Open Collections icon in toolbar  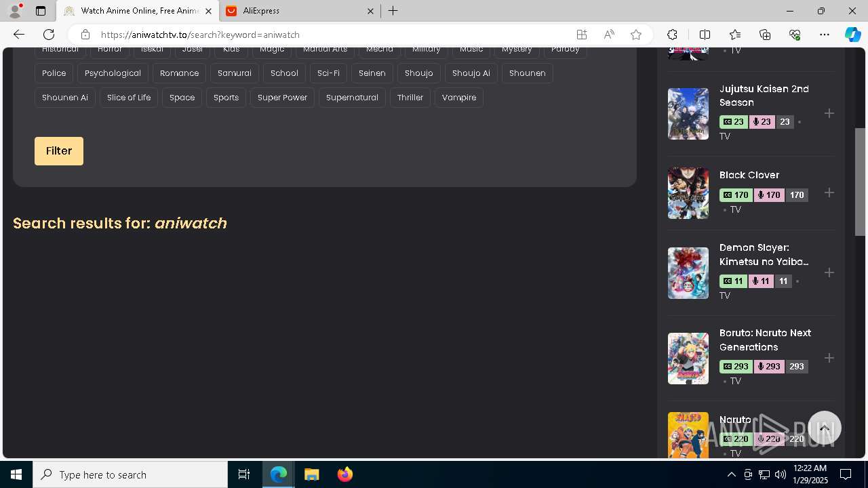point(765,35)
